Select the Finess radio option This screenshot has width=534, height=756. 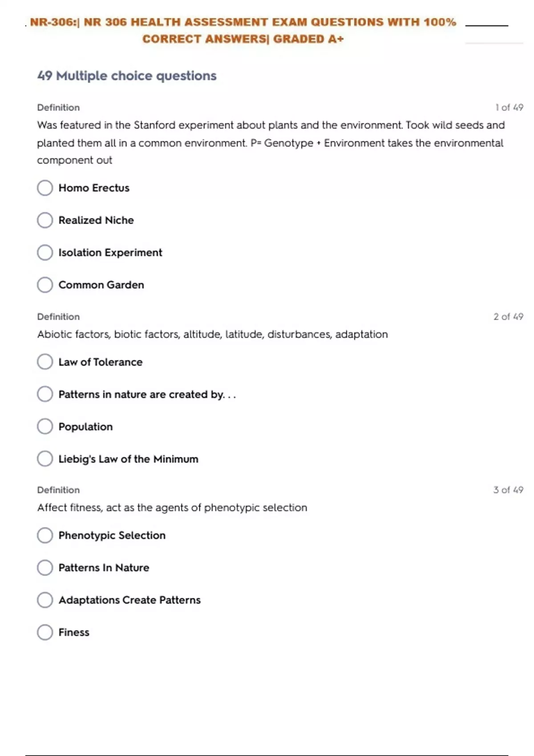pos(45,632)
